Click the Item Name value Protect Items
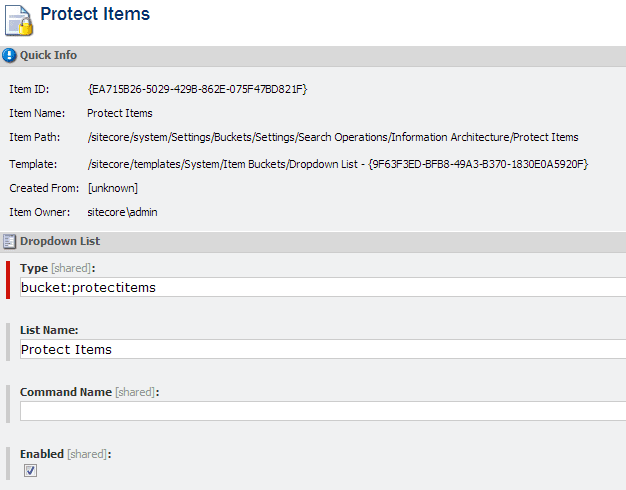This screenshot has height=490, width=626. tap(120, 114)
